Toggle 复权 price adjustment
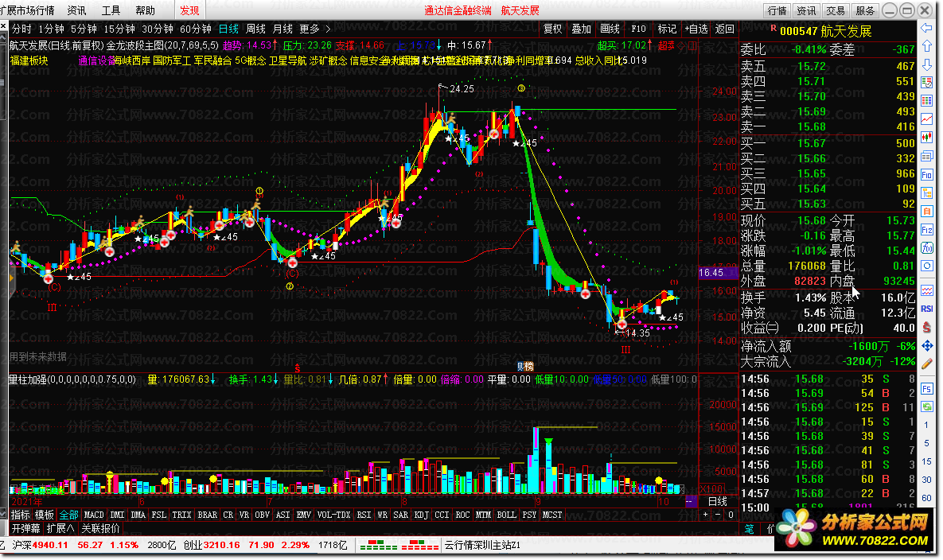This screenshot has height=560, width=943. [x=553, y=29]
